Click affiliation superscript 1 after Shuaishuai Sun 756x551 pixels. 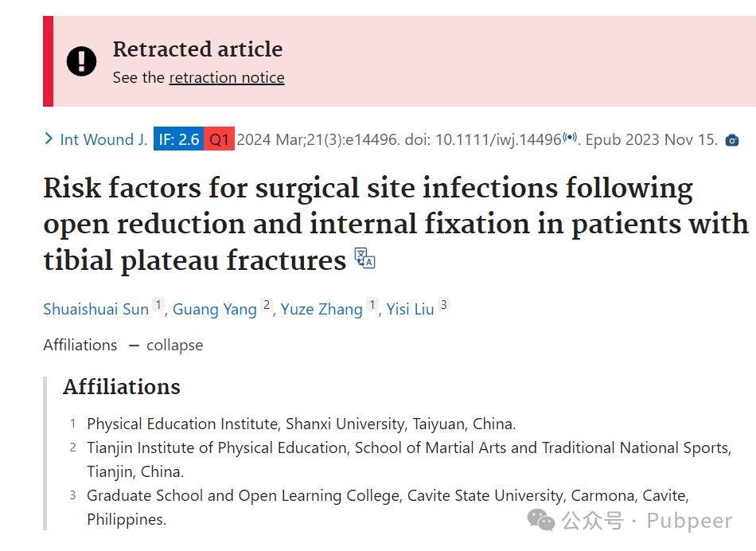[x=158, y=304]
